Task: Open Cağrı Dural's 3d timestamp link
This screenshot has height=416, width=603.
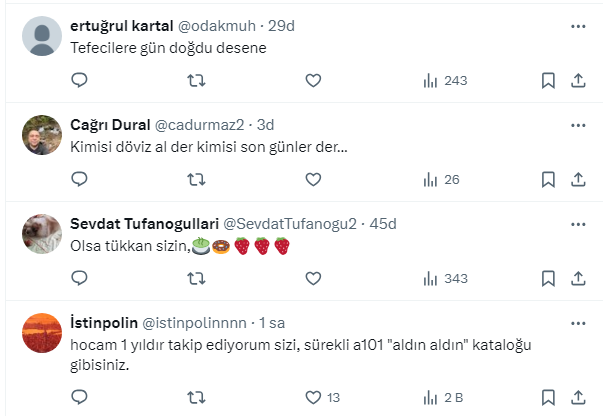Action: click(266, 125)
